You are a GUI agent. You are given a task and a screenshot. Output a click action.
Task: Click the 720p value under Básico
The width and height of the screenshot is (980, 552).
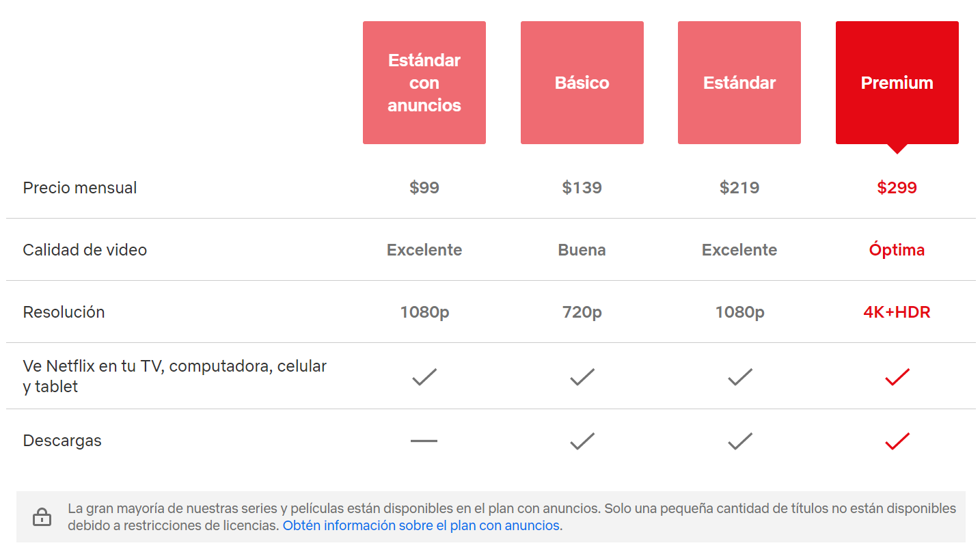coord(582,312)
